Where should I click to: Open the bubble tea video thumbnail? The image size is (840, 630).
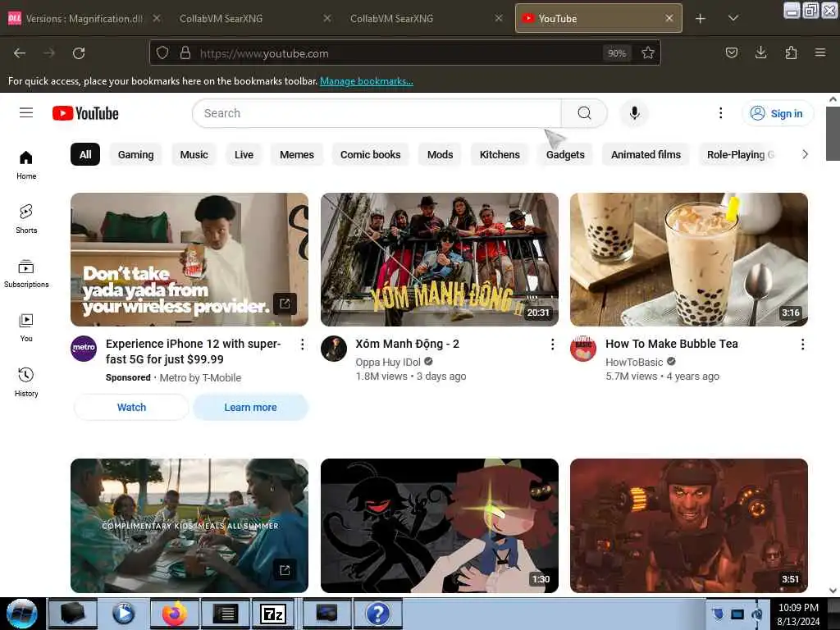689,259
